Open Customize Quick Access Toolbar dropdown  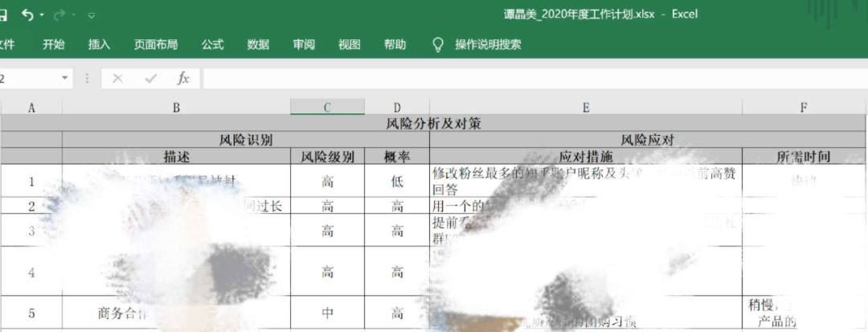(x=92, y=15)
